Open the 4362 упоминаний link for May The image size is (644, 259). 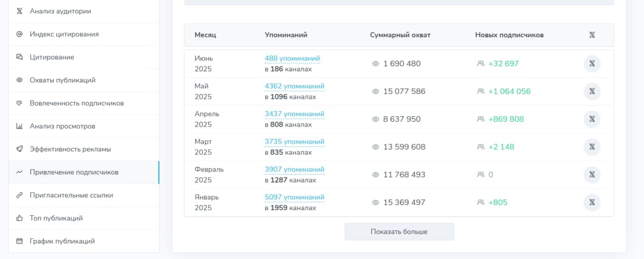tap(294, 86)
